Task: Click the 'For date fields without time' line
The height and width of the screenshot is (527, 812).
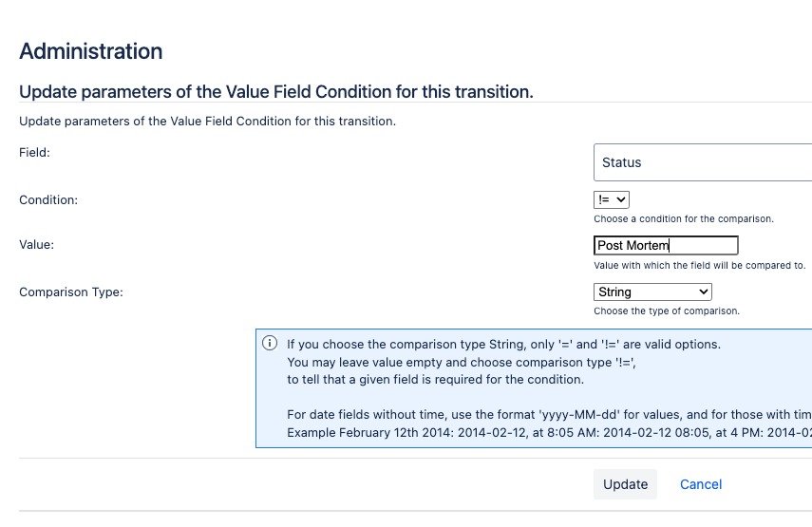Action: tap(550, 415)
